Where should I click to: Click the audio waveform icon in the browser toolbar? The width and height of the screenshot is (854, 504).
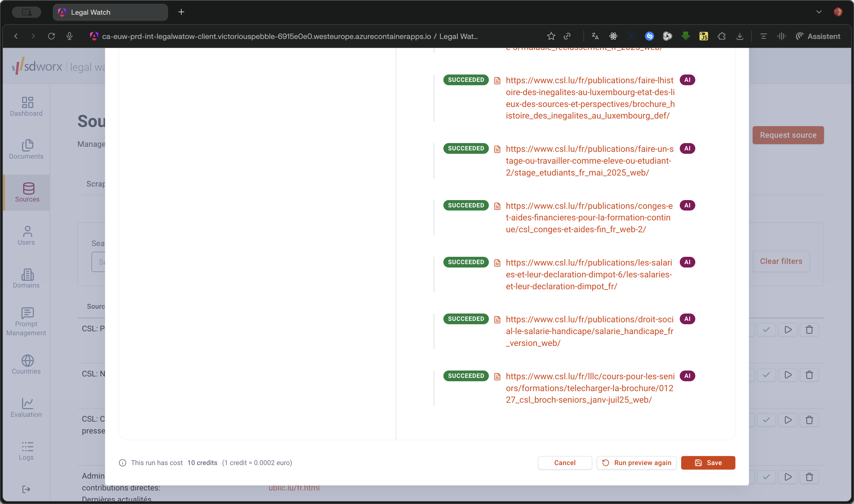click(x=781, y=36)
